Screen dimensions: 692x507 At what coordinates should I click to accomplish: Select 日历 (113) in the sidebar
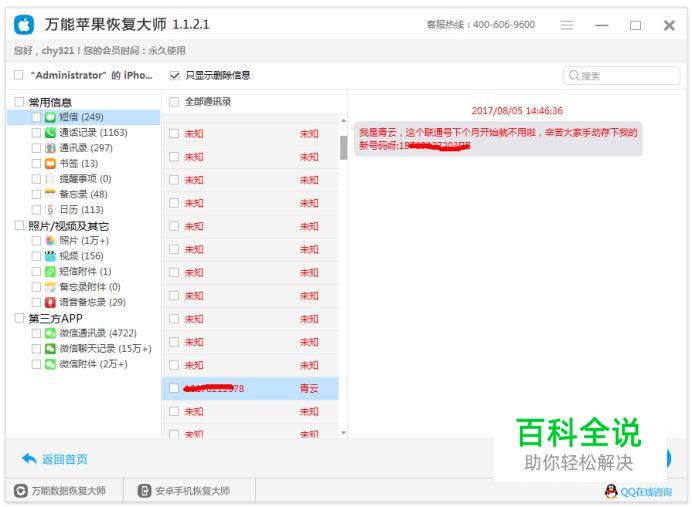81,210
